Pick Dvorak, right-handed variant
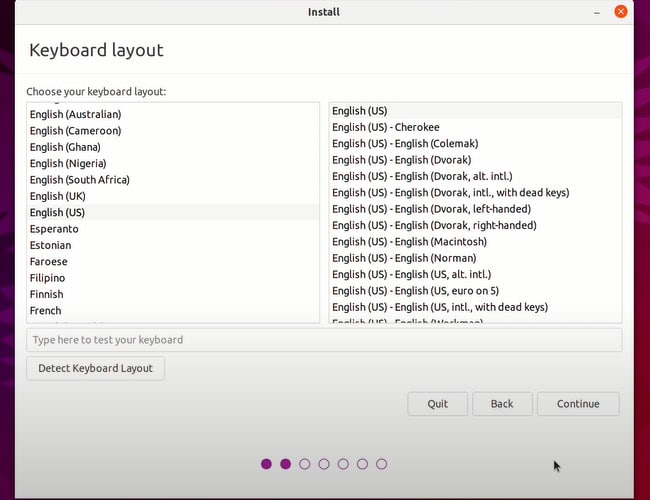The height and width of the screenshot is (500, 650). [x=475, y=226]
